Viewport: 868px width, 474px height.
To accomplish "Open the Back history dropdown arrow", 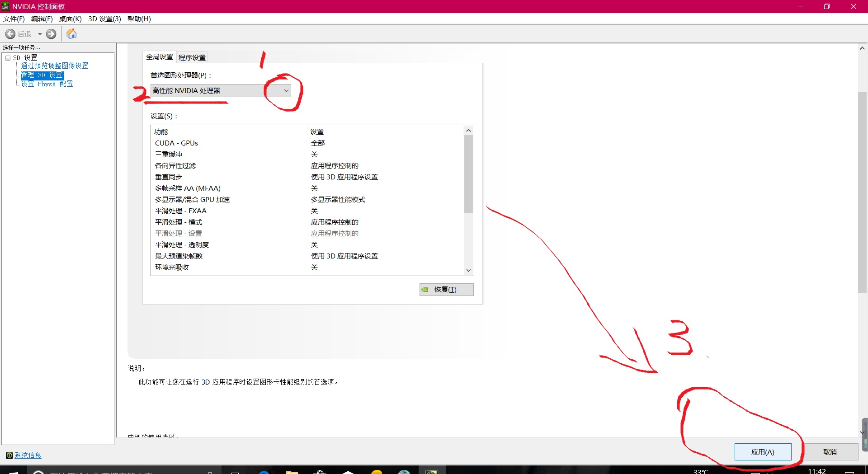I will pos(40,34).
